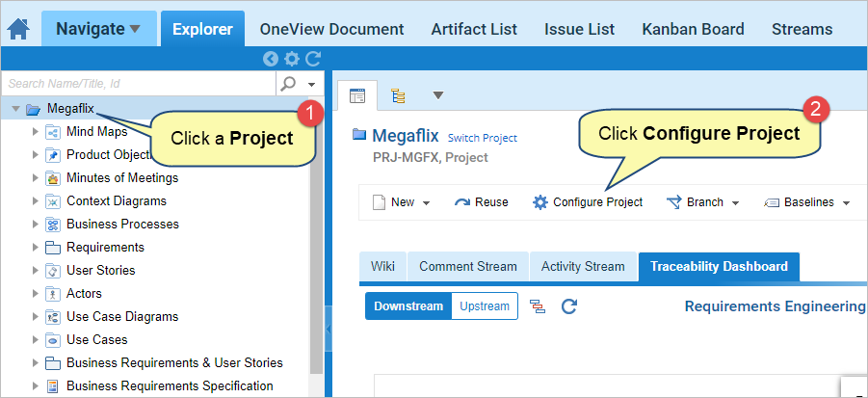Open the Wiki tab
The height and width of the screenshot is (398, 868).
pos(382,267)
